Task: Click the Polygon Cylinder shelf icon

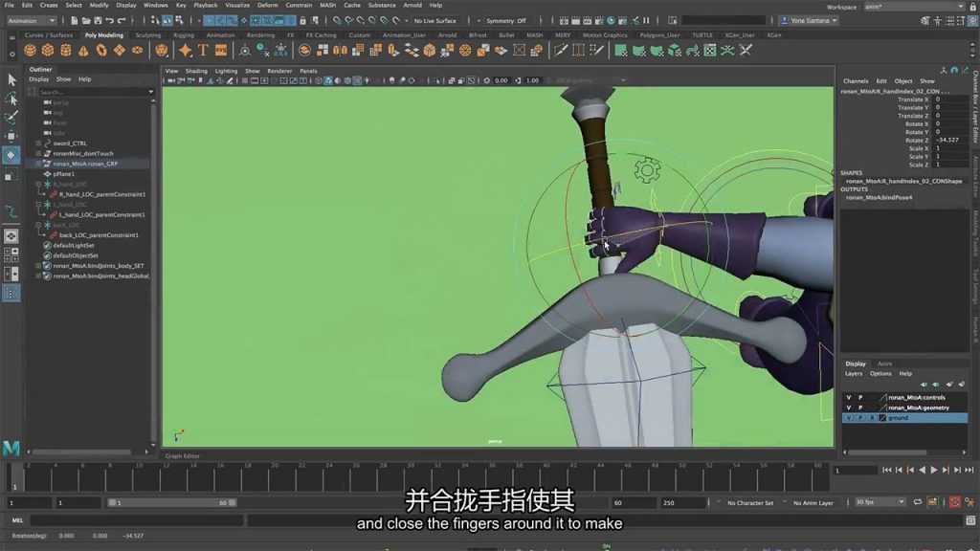Action: [66, 50]
